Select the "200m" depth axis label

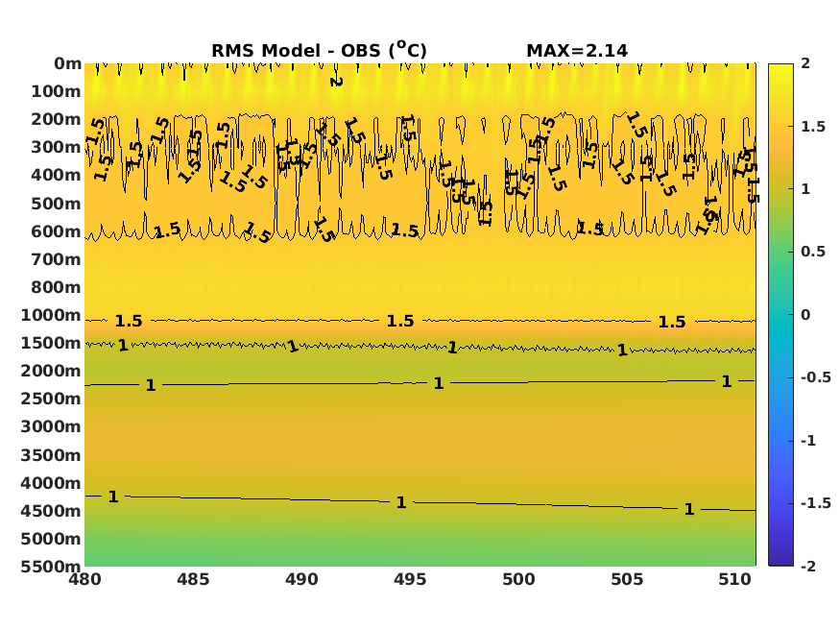click(56, 119)
